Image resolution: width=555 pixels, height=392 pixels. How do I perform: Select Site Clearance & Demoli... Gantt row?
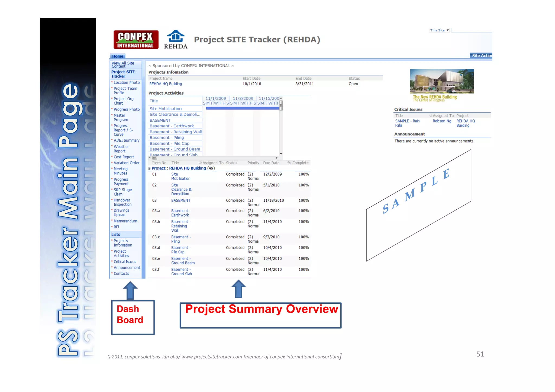click(x=175, y=115)
